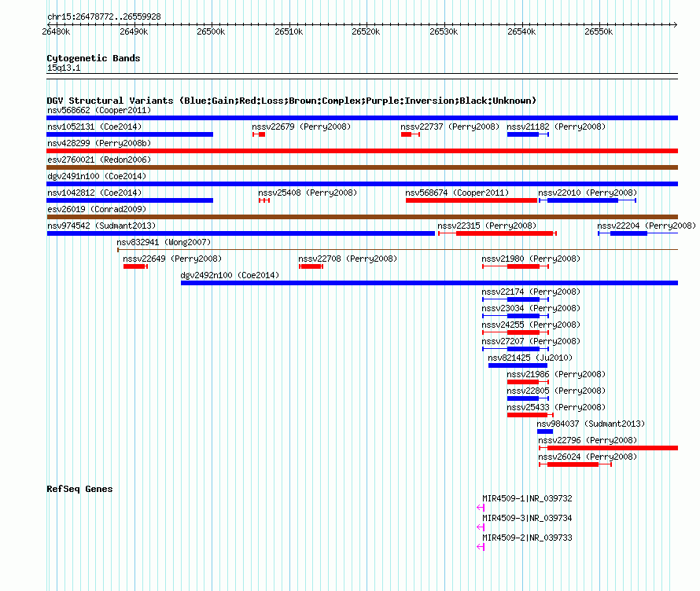Click nsv974542 (Sudmant2013) variant label
The height and width of the screenshot is (591, 700).
click(x=101, y=226)
